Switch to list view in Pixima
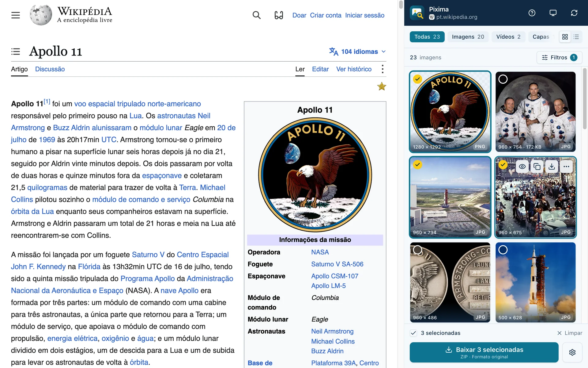The height and width of the screenshot is (368, 588). point(576,37)
